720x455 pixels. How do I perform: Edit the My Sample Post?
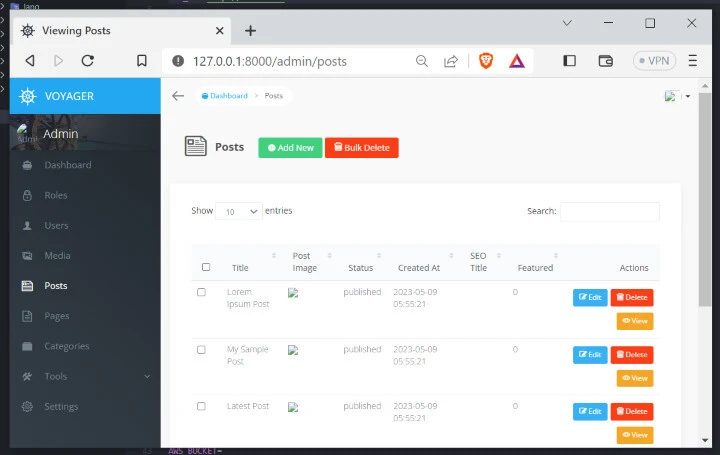click(590, 354)
